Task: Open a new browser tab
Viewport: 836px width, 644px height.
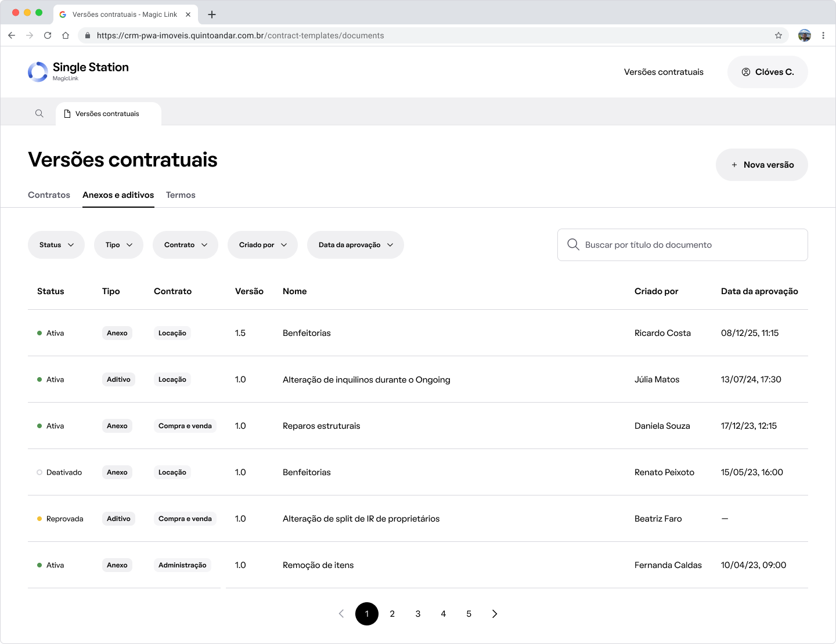Action: coord(212,15)
